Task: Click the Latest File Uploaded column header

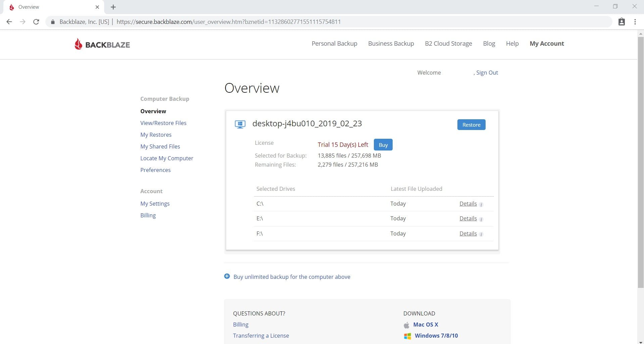Action: click(x=416, y=189)
